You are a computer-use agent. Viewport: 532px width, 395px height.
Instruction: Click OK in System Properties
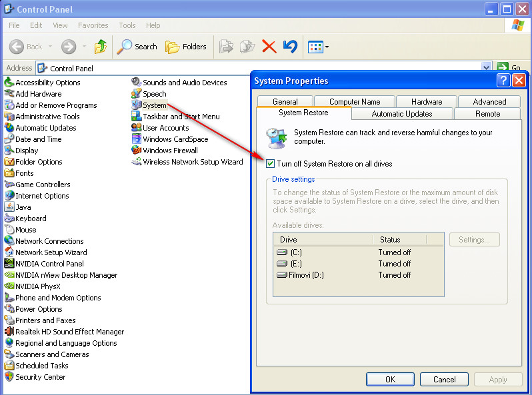(390, 380)
